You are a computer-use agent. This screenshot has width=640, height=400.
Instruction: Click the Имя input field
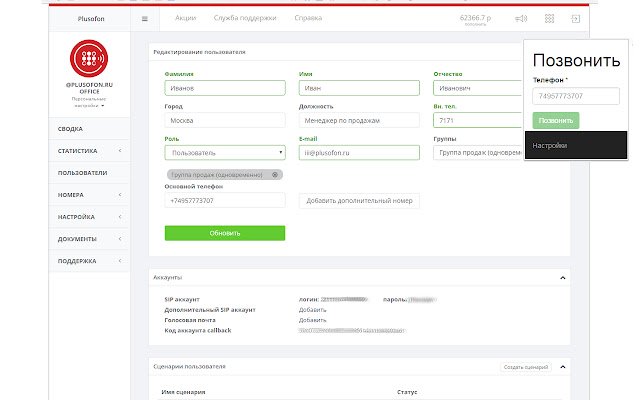(x=359, y=88)
